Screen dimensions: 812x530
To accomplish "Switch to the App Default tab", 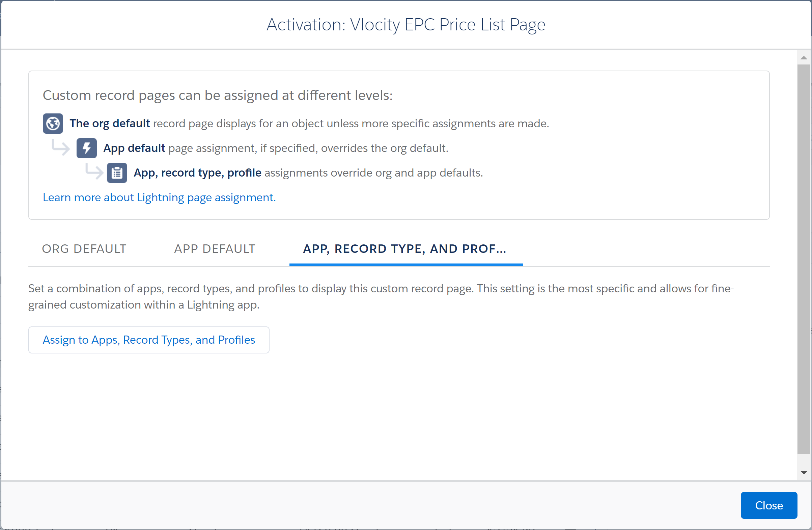I will coord(215,248).
